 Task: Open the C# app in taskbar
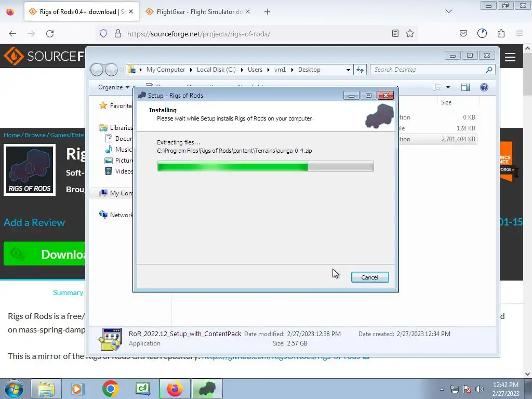[x=142, y=389]
